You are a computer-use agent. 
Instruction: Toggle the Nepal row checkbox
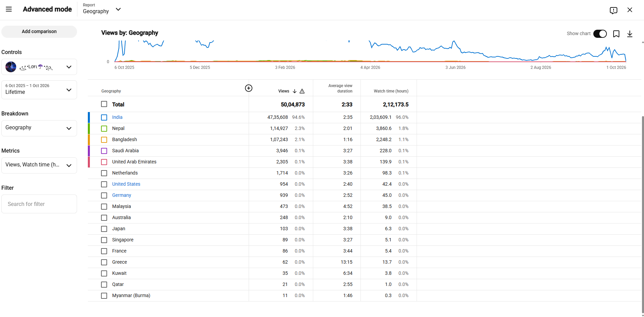(x=104, y=129)
